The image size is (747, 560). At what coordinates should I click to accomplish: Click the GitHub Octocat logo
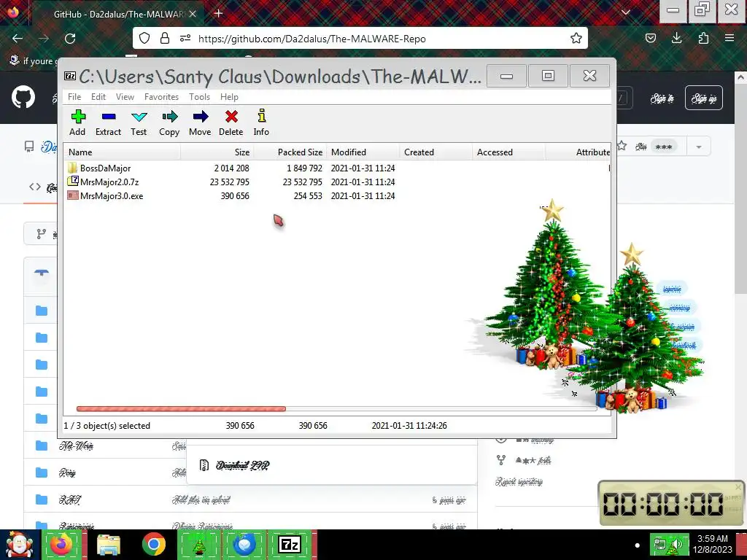(x=23, y=97)
